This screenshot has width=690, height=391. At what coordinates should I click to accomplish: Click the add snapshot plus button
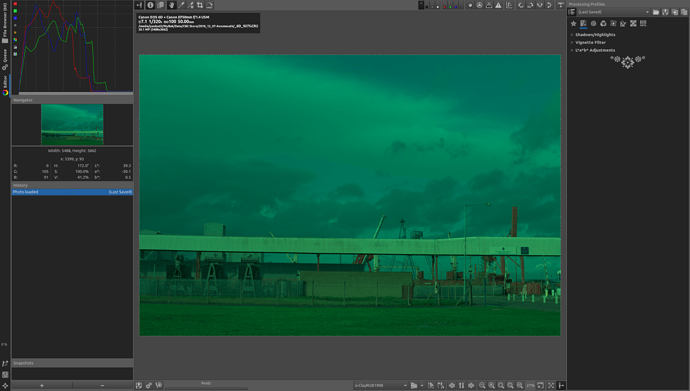[x=42, y=385]
